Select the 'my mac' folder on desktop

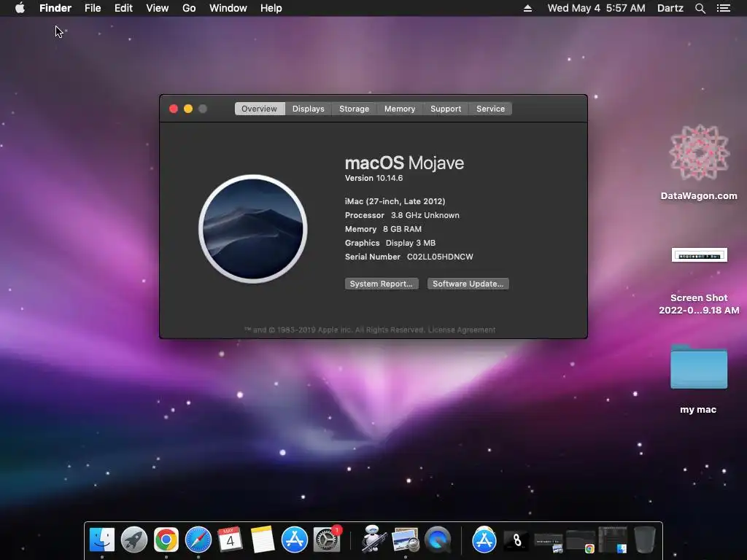pos(699,379)
